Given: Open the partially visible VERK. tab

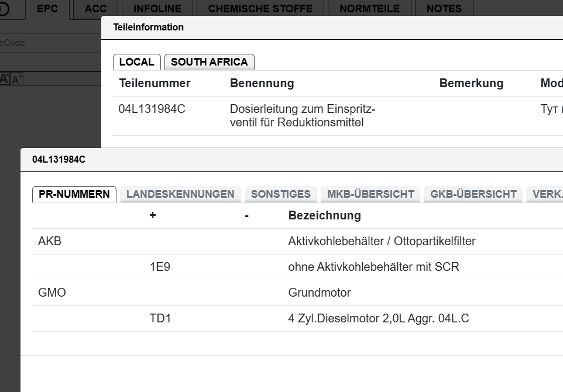Looking at the screenshot, I should click(545, 194).
